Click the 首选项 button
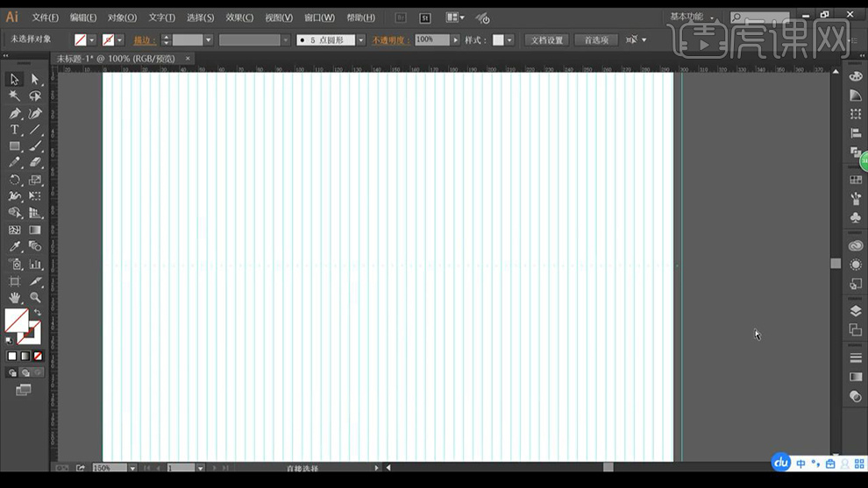The image size is (868, 488). tap(596, 40)
